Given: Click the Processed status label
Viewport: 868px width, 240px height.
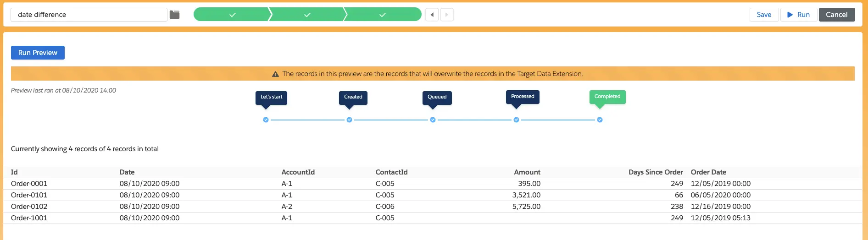Looking at the screenshot, I should 523,97.
